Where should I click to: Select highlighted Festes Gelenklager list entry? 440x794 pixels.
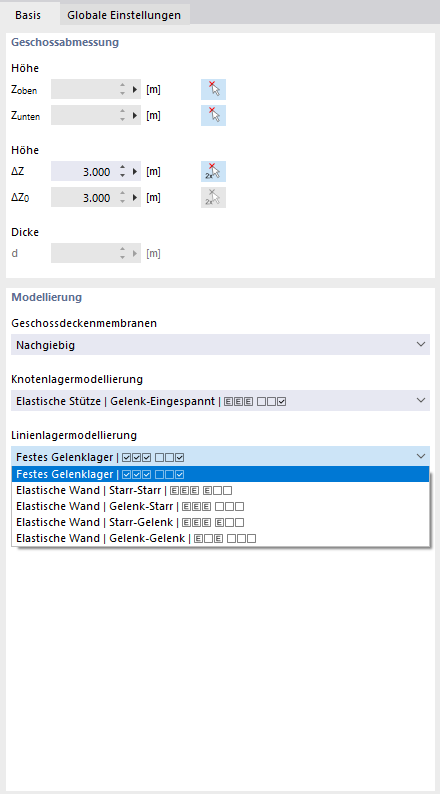click(x=220, y=474)
